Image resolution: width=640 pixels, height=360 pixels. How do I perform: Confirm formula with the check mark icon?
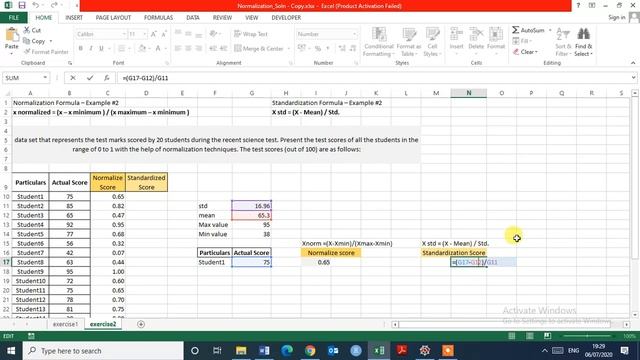[90, 78]
